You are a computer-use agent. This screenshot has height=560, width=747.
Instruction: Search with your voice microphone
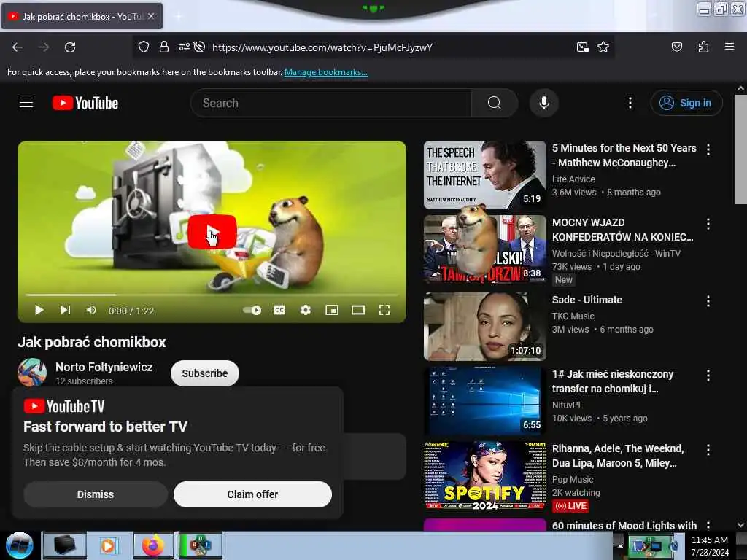point(543,103)
